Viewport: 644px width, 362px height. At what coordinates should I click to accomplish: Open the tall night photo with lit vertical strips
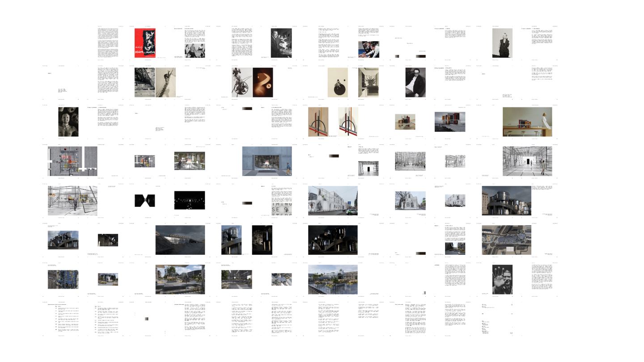click(x=262, y=240)
